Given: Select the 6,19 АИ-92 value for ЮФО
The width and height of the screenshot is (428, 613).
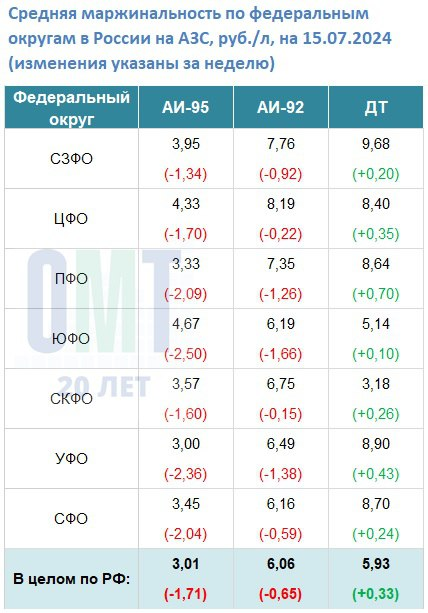Looking at the screenshot, I should coord(281,324).
